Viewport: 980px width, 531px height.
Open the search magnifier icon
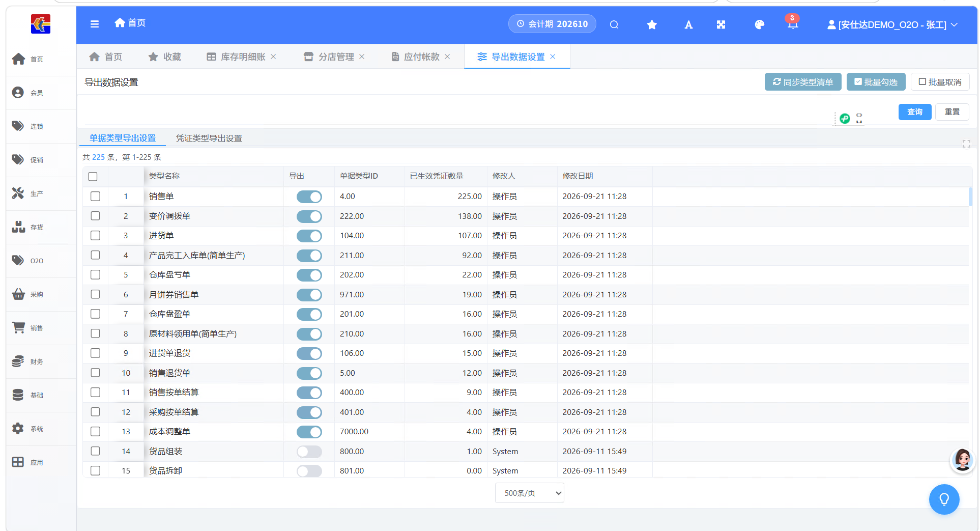tap(614, 24)
